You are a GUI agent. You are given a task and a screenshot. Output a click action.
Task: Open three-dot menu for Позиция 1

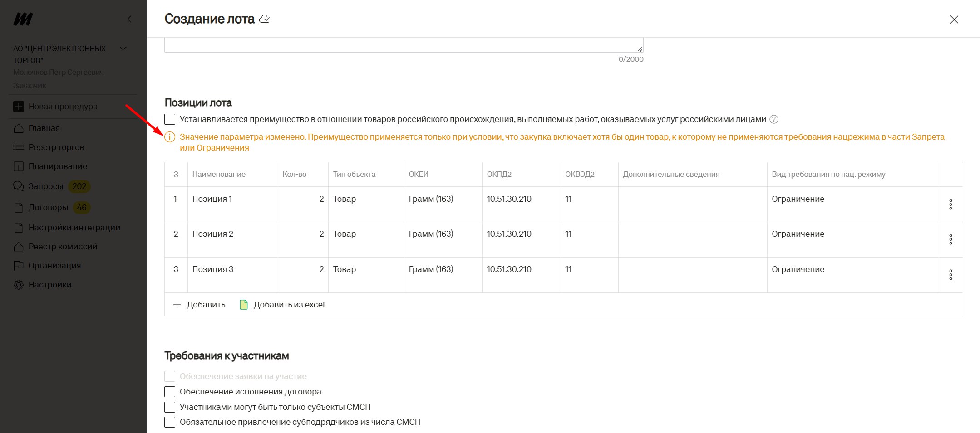(950, 204)
